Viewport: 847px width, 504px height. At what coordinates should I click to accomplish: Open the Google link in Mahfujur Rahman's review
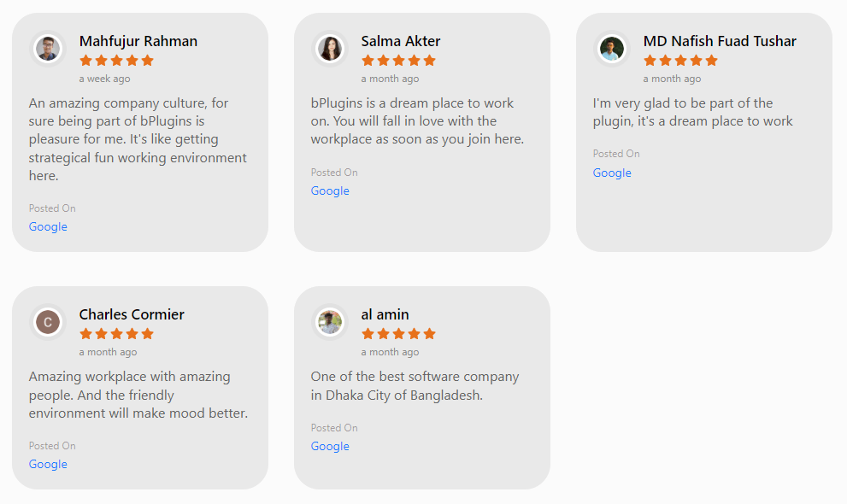tap(48, 226)
